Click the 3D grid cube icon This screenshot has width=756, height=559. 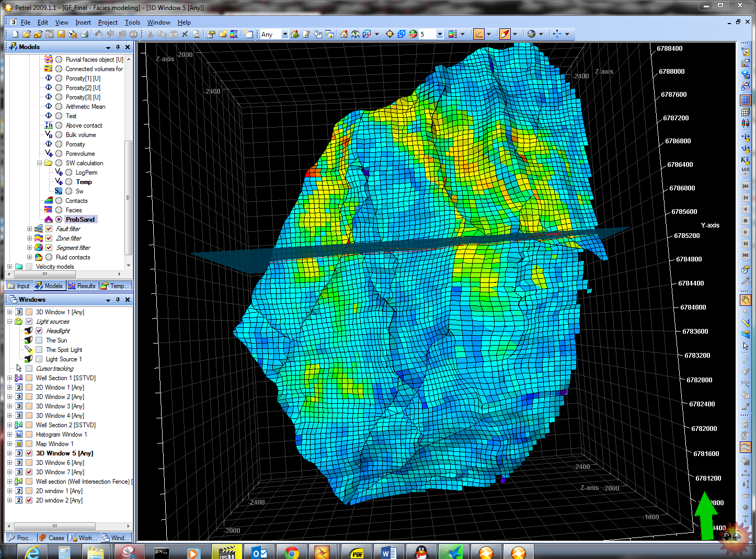coord(746,112)
